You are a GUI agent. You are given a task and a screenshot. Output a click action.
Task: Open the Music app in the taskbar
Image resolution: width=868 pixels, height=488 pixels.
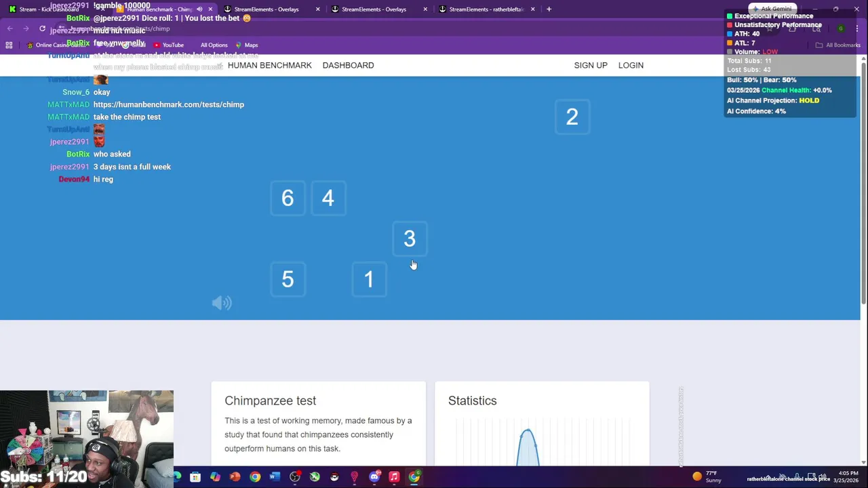pyautogui.click(x=394, y=477)
